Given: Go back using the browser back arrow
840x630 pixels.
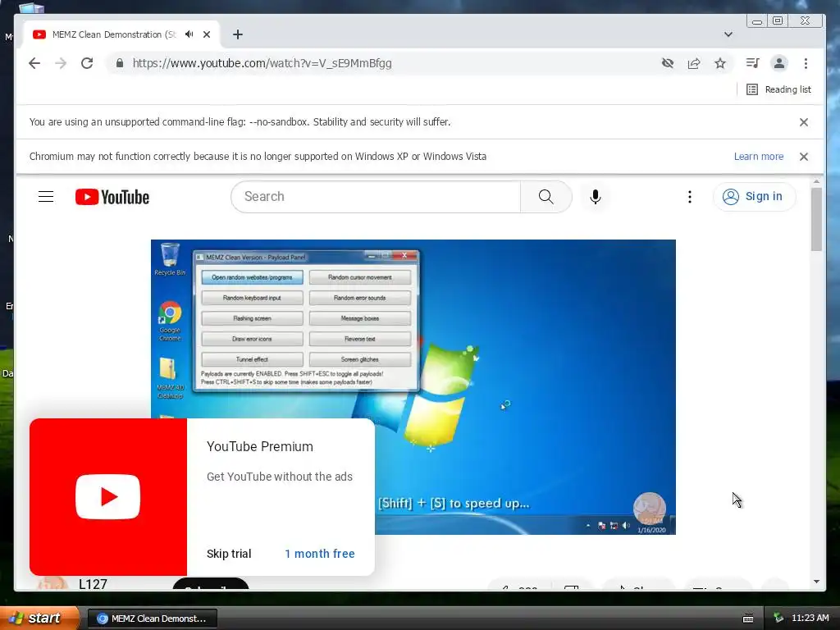Looking at the screenshot, I should coord(34,63).
